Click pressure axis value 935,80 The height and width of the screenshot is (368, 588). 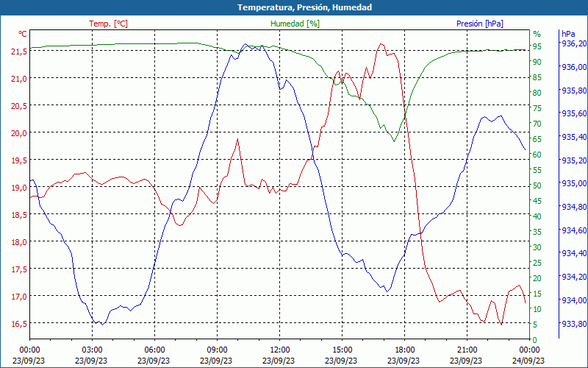[x=573, y=91]
